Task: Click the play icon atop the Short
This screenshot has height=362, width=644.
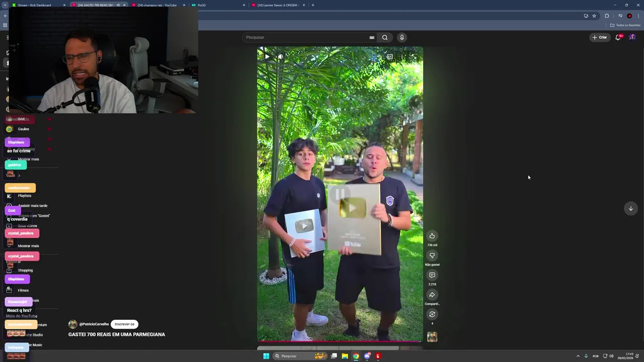Action: pyautogui.click(x=267, y=57)
